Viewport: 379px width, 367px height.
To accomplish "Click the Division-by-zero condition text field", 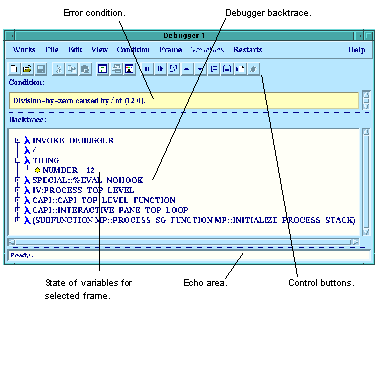I will pyautogui.click(x=184, y=100).
